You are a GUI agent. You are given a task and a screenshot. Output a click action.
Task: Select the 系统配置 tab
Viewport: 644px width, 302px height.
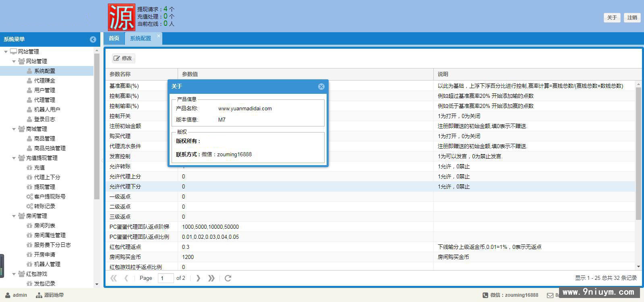tap(141, 38)
